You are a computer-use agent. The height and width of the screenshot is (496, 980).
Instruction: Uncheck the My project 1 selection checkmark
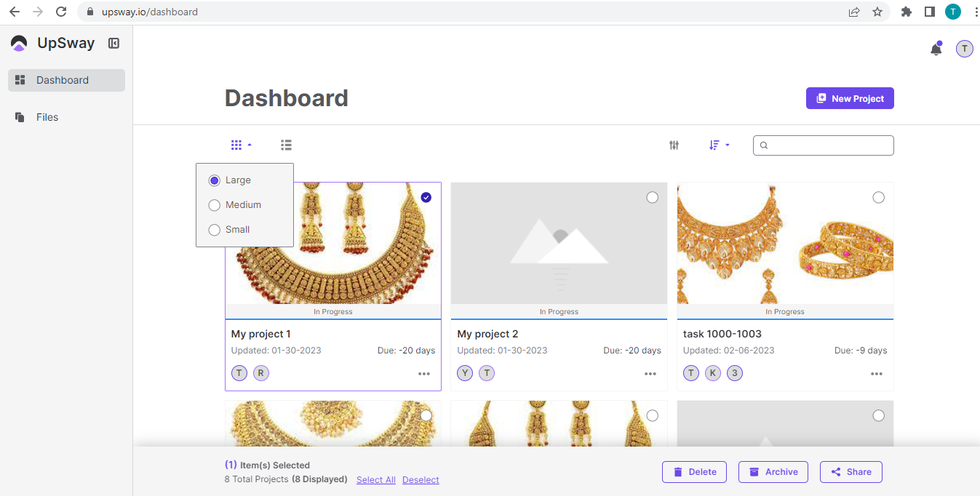tap(426, 197)
